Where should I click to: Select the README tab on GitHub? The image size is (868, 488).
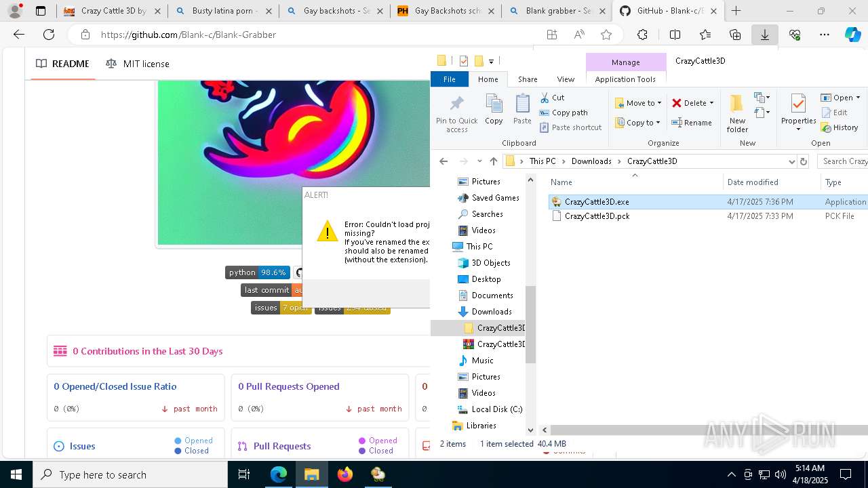(62, 64)
